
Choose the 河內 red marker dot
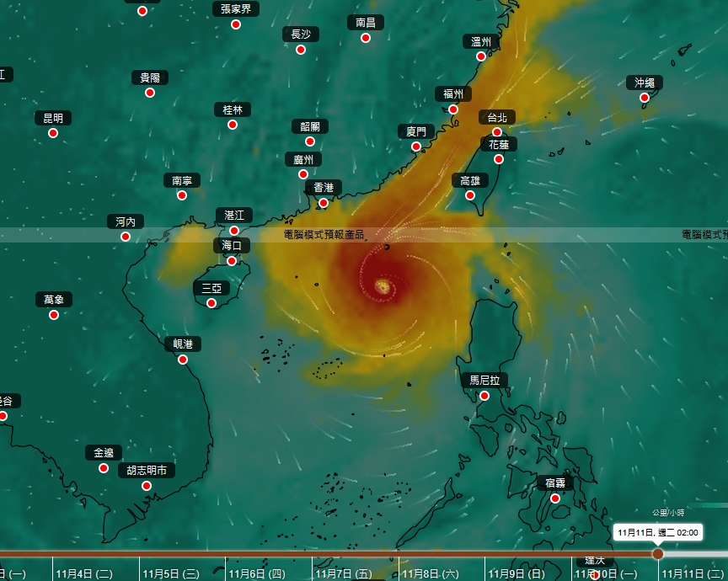(126, 237)
